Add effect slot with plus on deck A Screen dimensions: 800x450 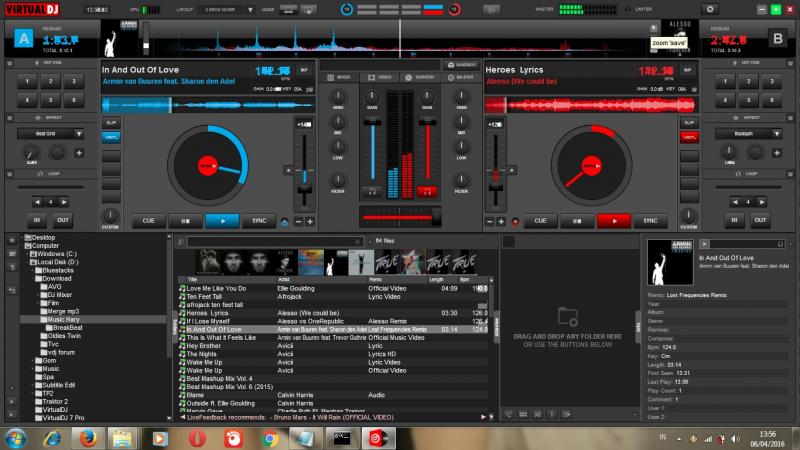coord(79,153)
